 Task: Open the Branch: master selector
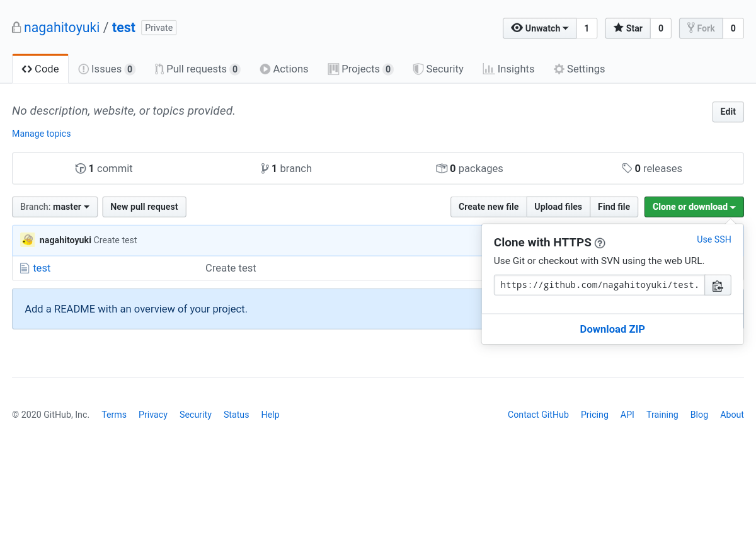(55, 207)
